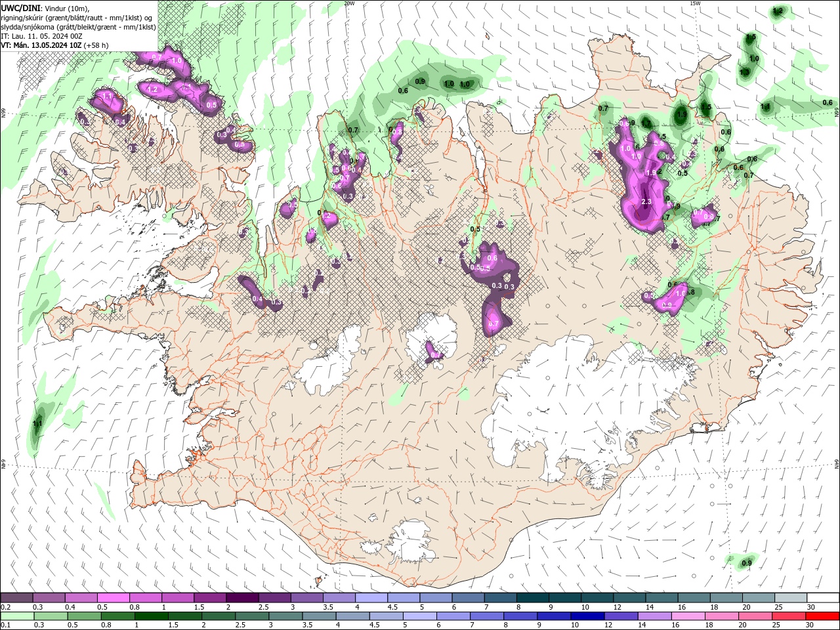This screenshot has height=630, width=840.
Task: Pick the 2.5 grey-green swatch, lower legend
Action: point(251,616)
